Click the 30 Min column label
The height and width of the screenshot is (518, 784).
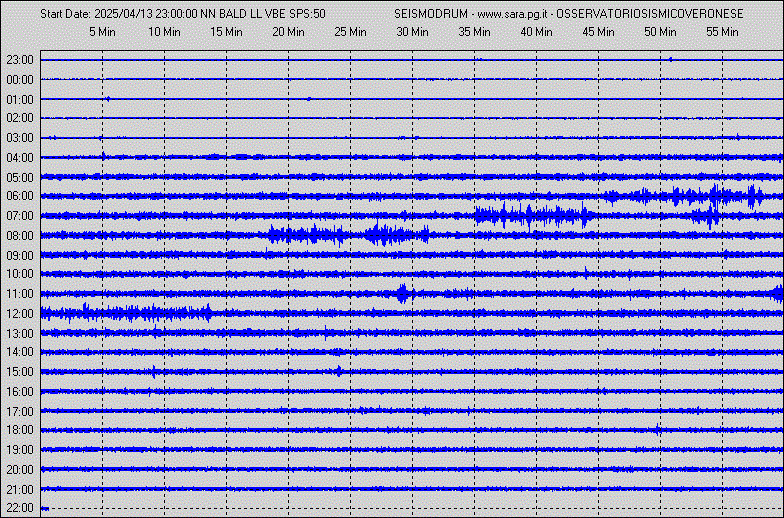pyautogui.click(x=412, y=32)
